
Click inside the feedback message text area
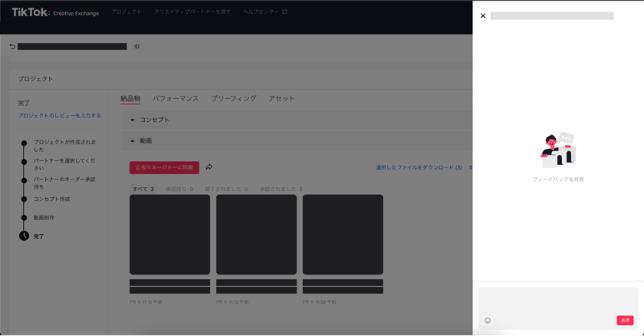point(557,301)
